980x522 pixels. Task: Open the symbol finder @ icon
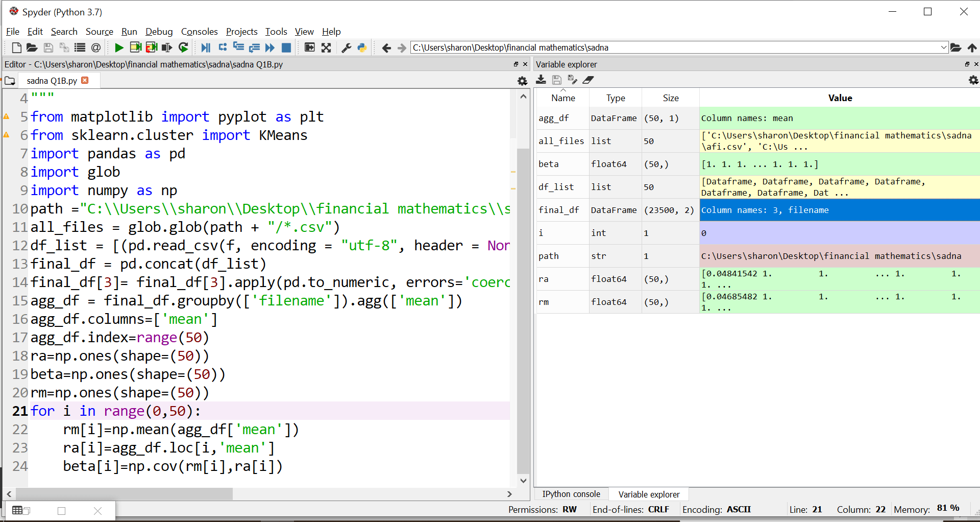tap(95, 48)
